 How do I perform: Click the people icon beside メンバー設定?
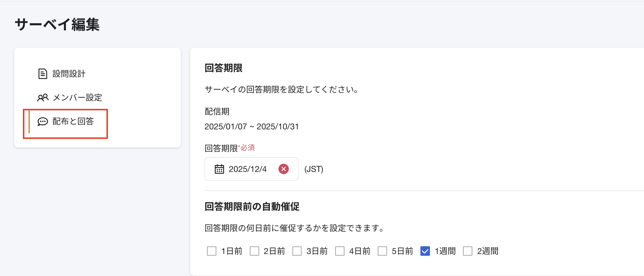click(x=43, y=97)
